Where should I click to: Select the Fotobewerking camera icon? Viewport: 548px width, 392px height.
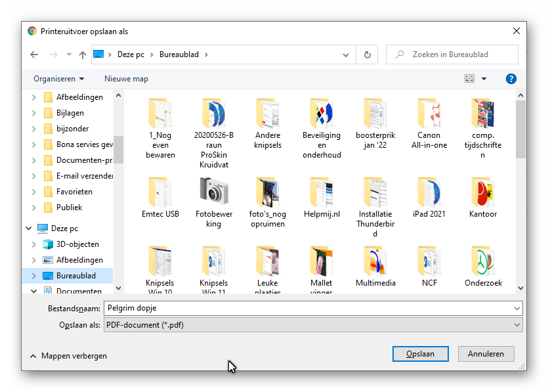(x=214, y=192)
